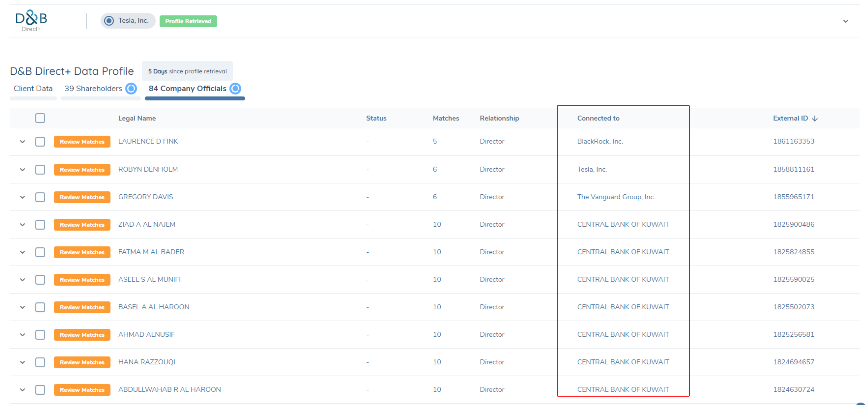Tick the HANA RAZZOUQI row checkbox
The height and width of the screenshot is (405, 868).
(40, 362)
